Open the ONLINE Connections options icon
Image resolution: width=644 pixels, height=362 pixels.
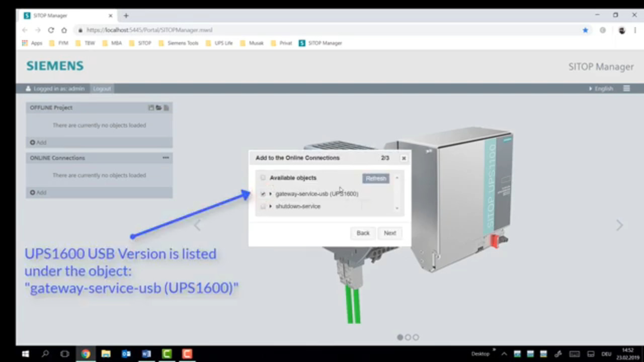(166, 158)
